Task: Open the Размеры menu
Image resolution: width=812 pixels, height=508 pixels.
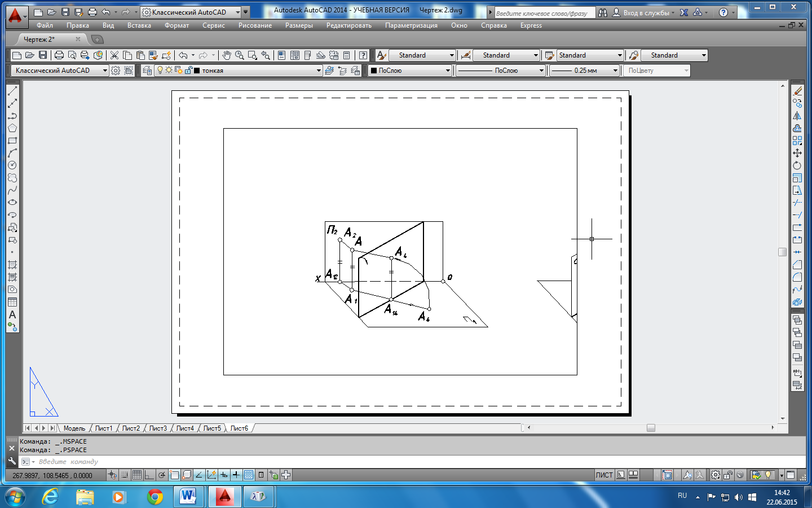Action: (x=299, y=25)
